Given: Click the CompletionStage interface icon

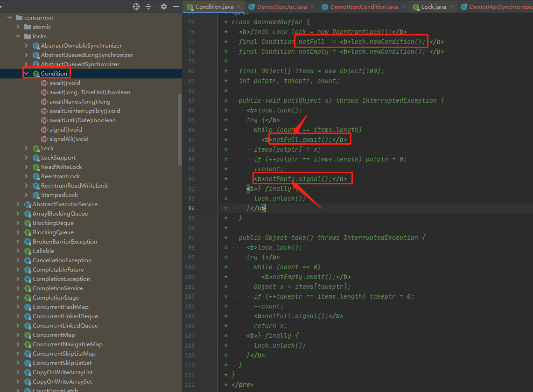Looking at the screenshot, I should tap(28, 298).
